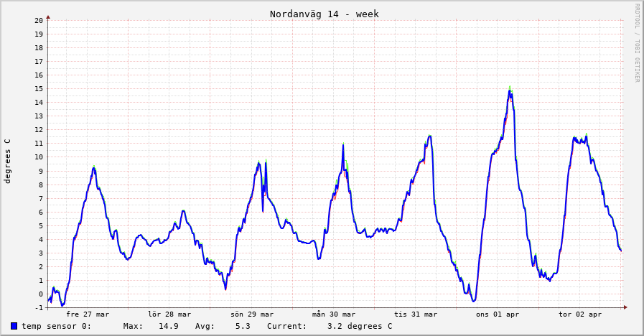Select the 'ons 01 apr' date label
This screenshot has width=644, height=336.
498,314
